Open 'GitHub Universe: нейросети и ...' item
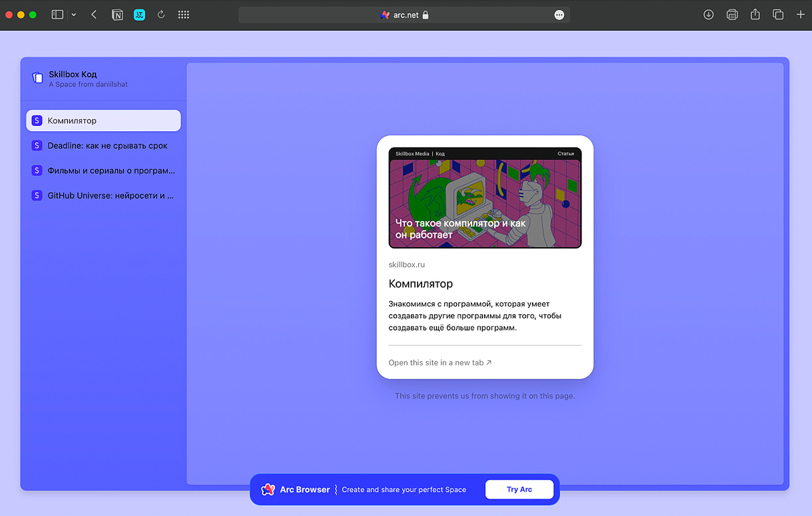The width and height of the screenshot is (812, 516). point(103,196)
